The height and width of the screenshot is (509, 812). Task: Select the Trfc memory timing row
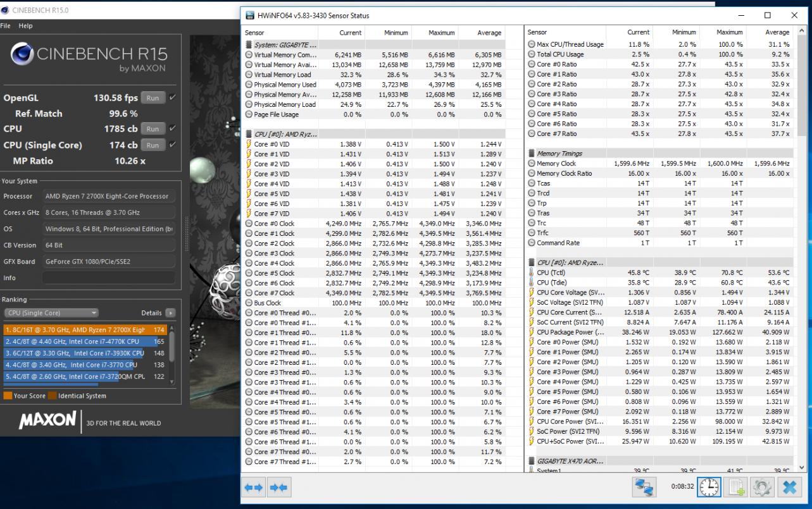[660, 233]
